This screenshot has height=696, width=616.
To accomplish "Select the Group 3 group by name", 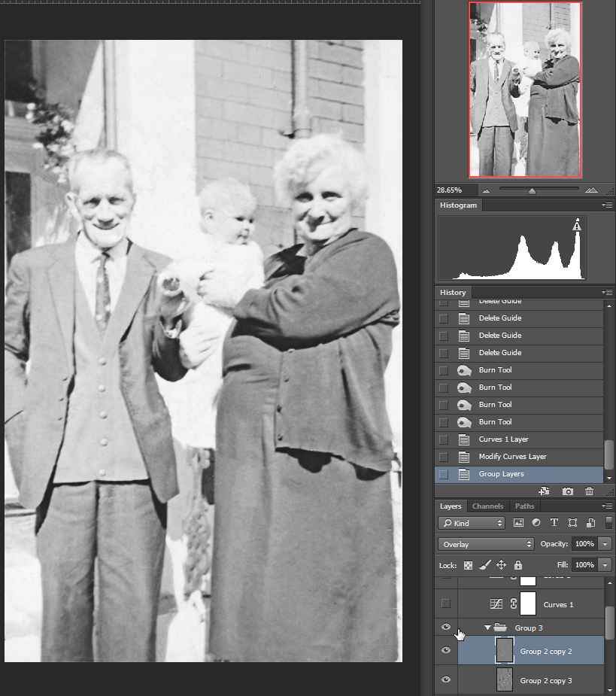I will 529,628.
